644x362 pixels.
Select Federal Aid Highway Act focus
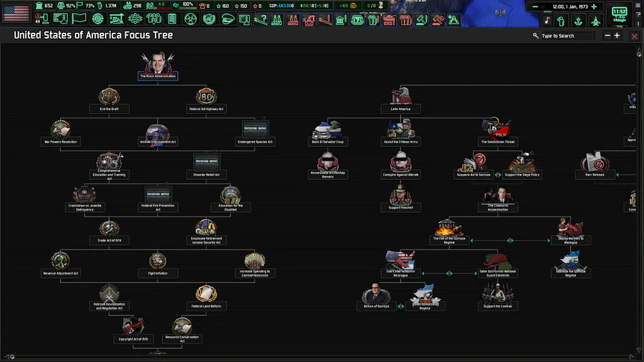[206, 100]
